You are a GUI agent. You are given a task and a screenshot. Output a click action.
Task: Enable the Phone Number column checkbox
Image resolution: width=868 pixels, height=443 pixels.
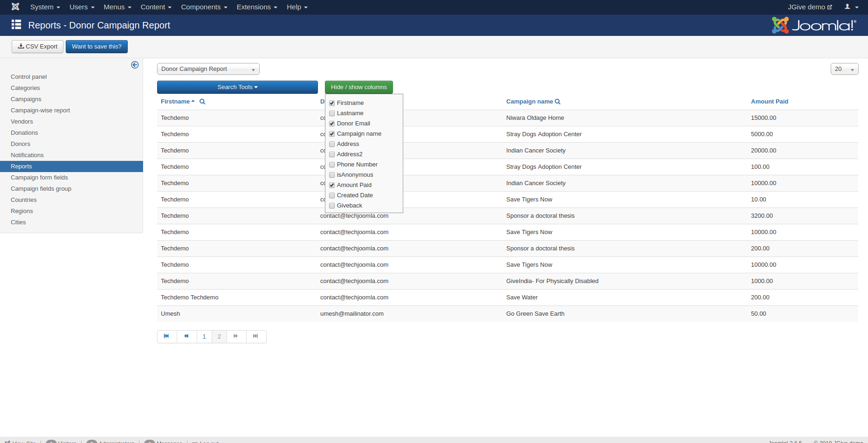(332, 165)
